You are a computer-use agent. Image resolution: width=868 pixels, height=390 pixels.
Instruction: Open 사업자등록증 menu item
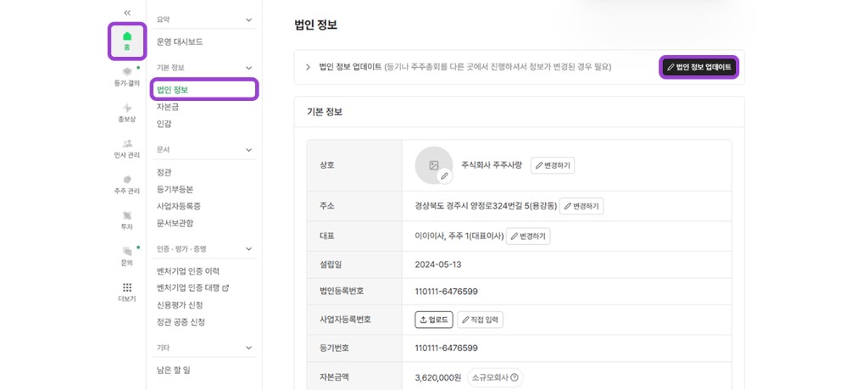[x=179, y=206]
